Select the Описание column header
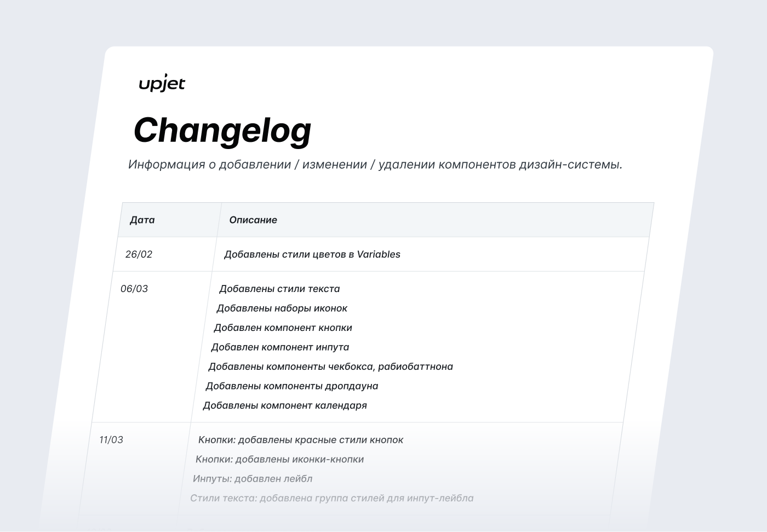Image resolution: width=767 pixels, height=532 pixels. click(x=253, y=220)
